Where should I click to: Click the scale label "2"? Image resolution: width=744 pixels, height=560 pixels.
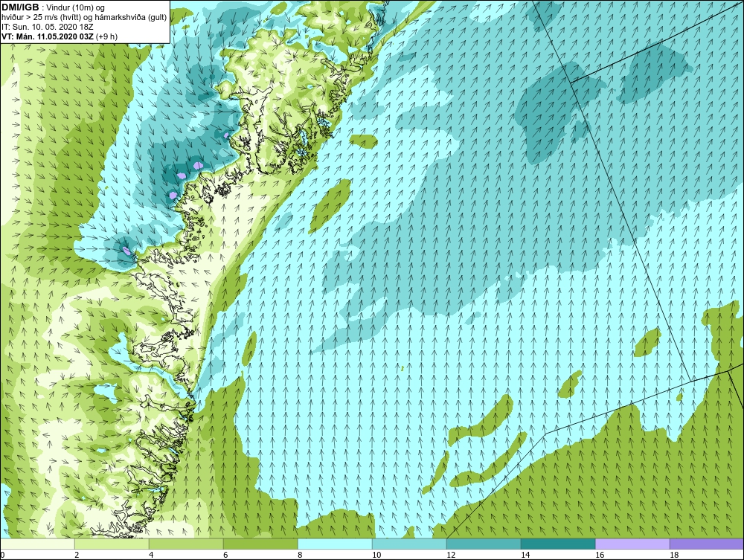tap(77, 555)
